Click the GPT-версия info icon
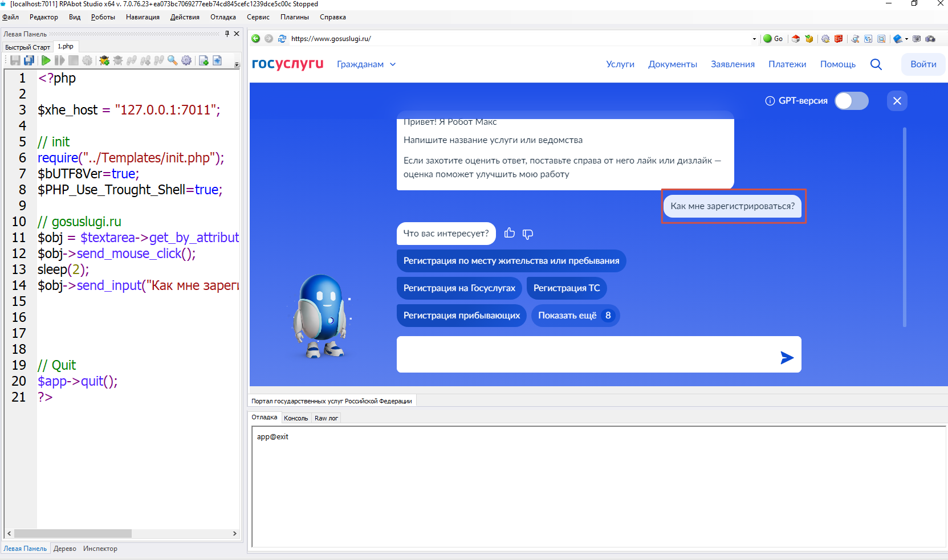Screen dimensions: 948x560 pyautogui.click(x=770, y=101)
